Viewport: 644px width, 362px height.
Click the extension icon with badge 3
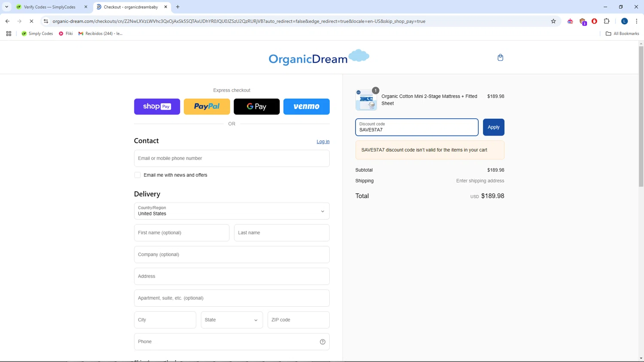click(x=583, y=21)
